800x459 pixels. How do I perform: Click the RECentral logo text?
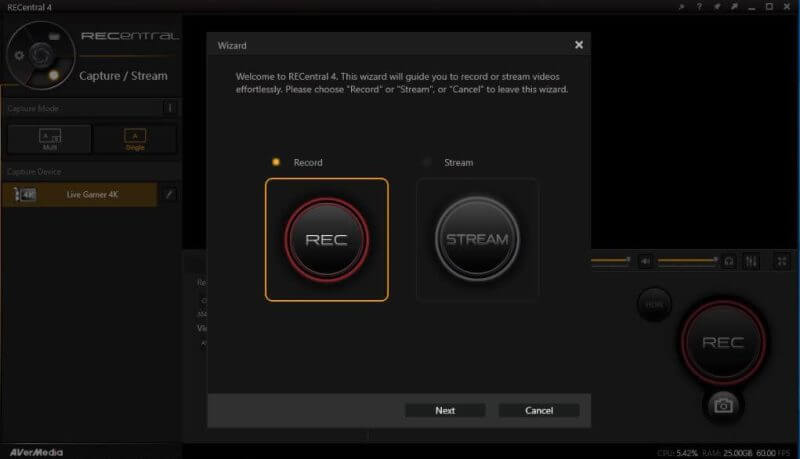coord(130,36)
